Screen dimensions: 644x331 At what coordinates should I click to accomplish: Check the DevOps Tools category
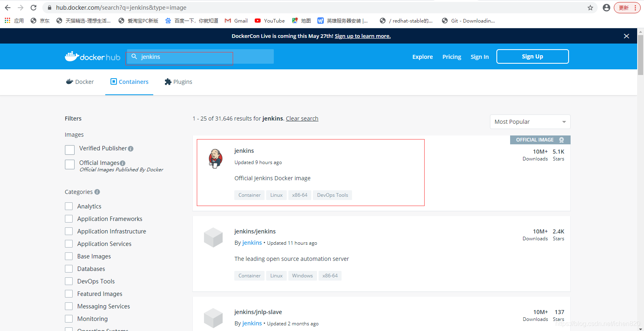[69, 281]
